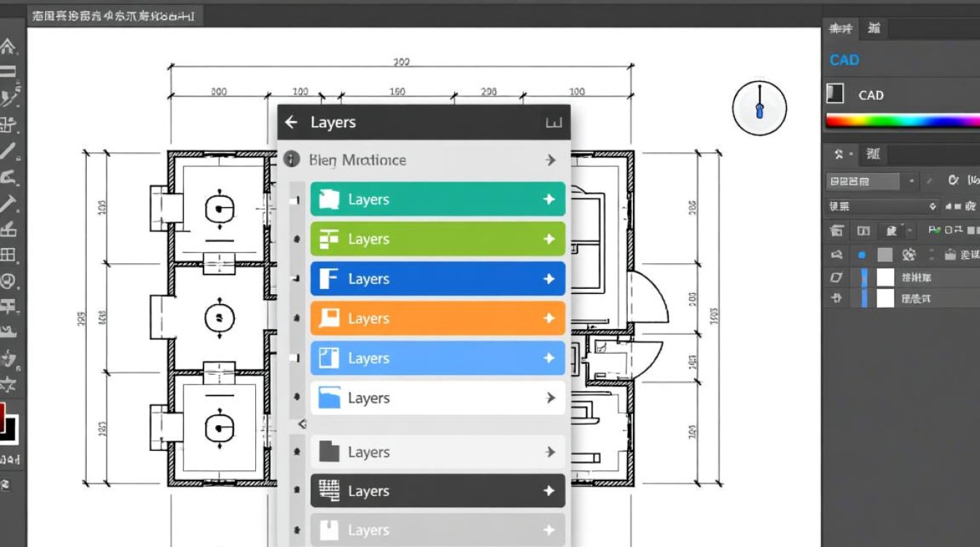Click plus button on green Layers row
The width and height of the screenshot is (980, 547).
pos(549,239)
